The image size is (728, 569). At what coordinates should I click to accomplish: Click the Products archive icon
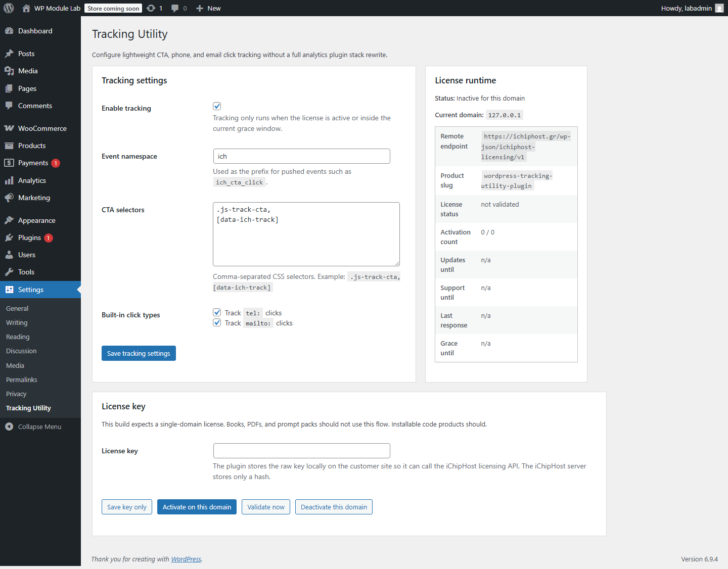(9, 146)
